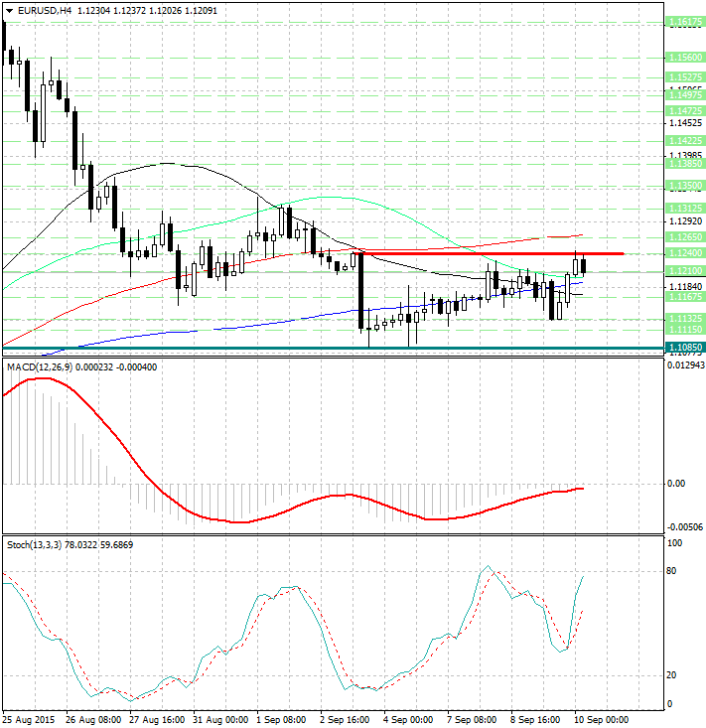This screenshot has height=728, width=706.
Task: Click the teal support line at 1.10850
Action: [334, 348]
